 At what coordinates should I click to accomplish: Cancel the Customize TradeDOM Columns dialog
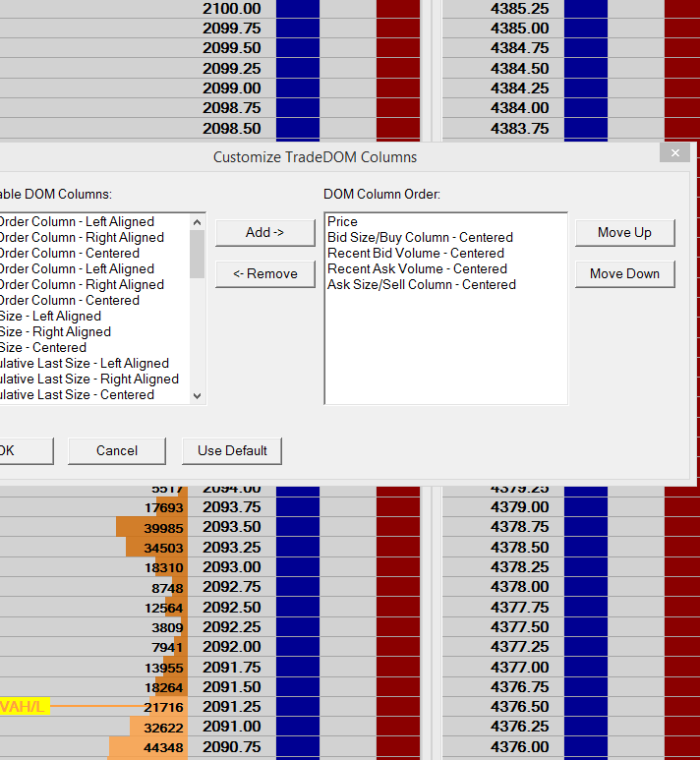click(x=117, y=450)
